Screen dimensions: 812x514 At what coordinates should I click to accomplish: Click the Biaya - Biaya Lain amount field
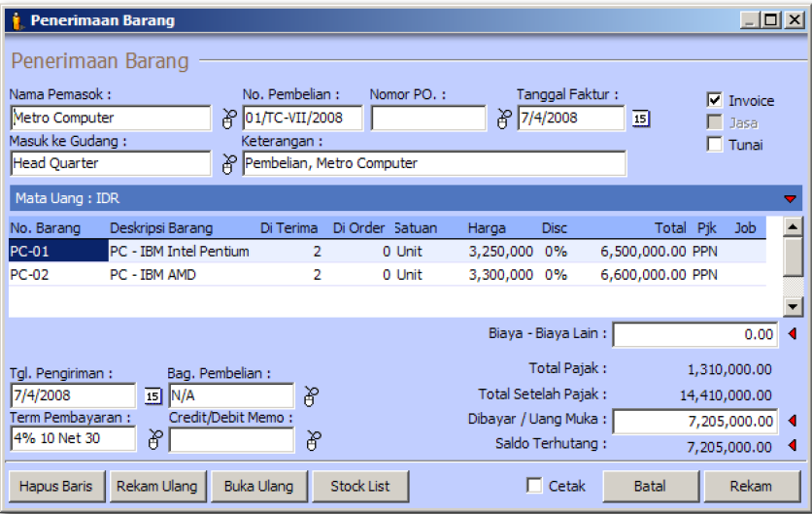(695, 334)
